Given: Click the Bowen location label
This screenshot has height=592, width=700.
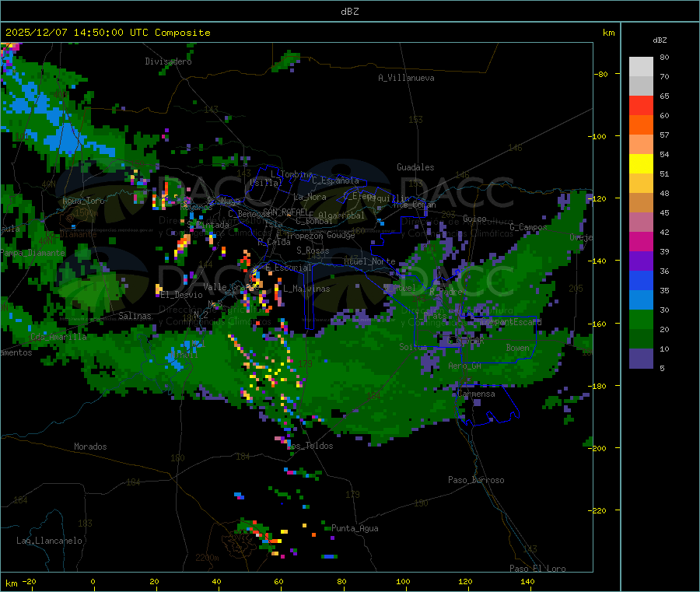Looking at the screenshot, I should pos(518,347).
